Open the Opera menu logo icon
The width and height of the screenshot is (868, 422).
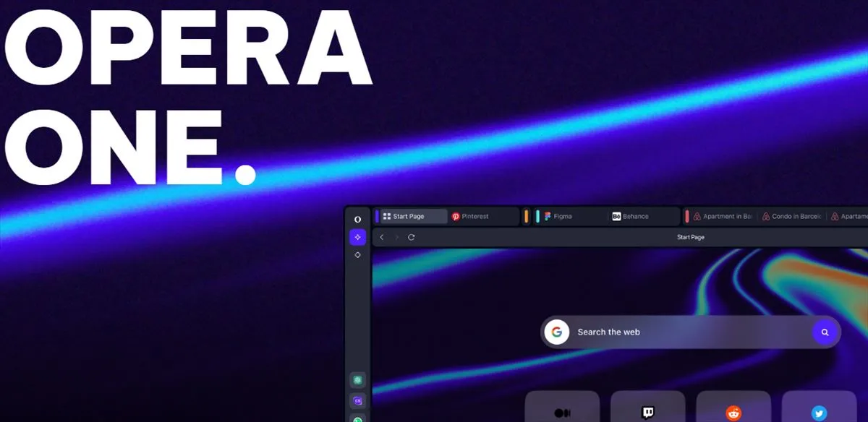[x=357, y=218]
